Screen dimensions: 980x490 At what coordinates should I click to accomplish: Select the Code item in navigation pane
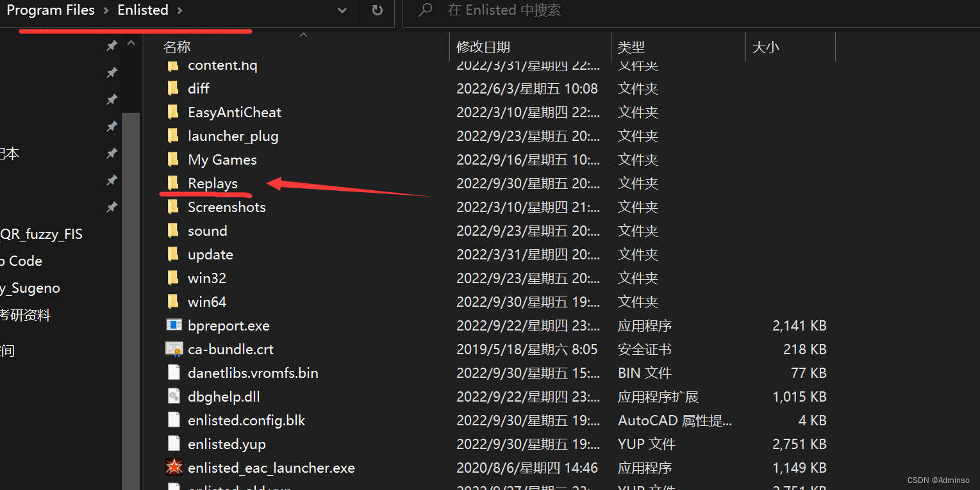[21, 261]
